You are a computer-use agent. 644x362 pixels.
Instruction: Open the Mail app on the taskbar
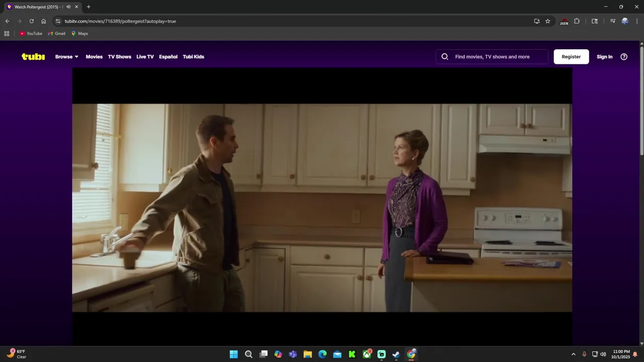(337, 354)
